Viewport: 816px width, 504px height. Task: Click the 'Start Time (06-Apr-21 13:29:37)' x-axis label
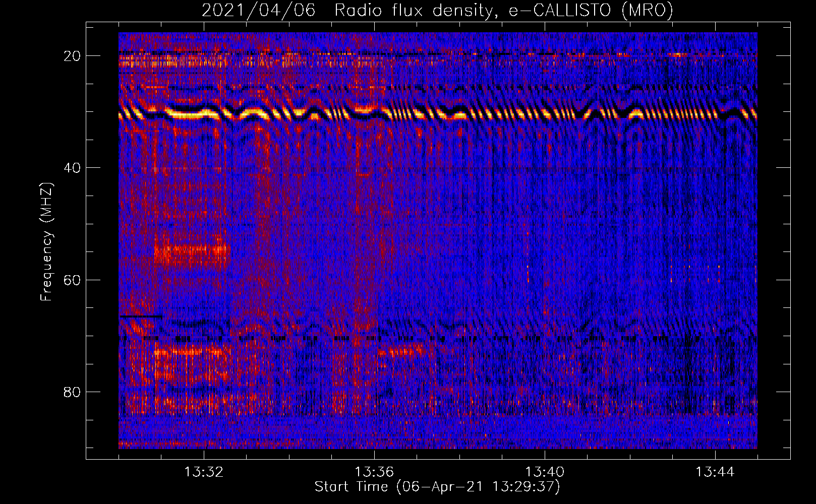437,487
